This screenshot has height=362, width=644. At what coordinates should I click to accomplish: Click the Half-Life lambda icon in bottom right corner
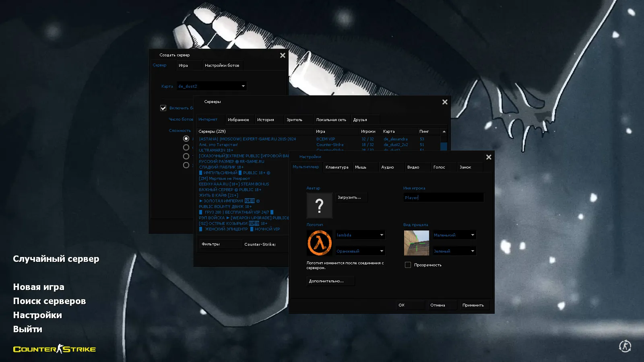pos(625,346)
